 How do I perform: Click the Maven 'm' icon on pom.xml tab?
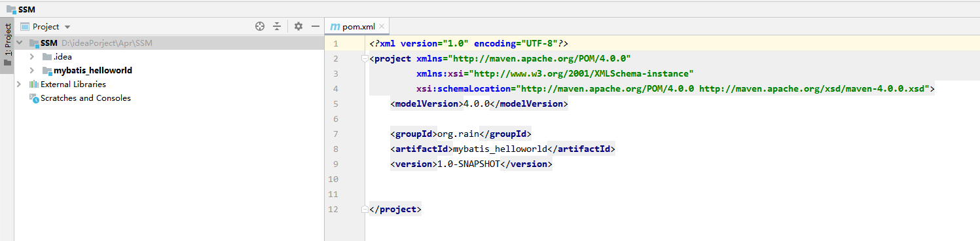pos(335,27)
